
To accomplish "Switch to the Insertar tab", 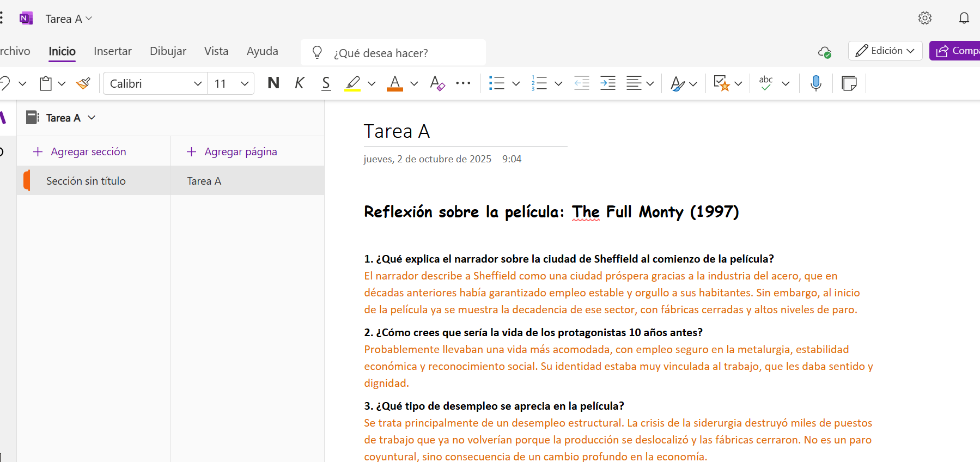I will 112,51.
